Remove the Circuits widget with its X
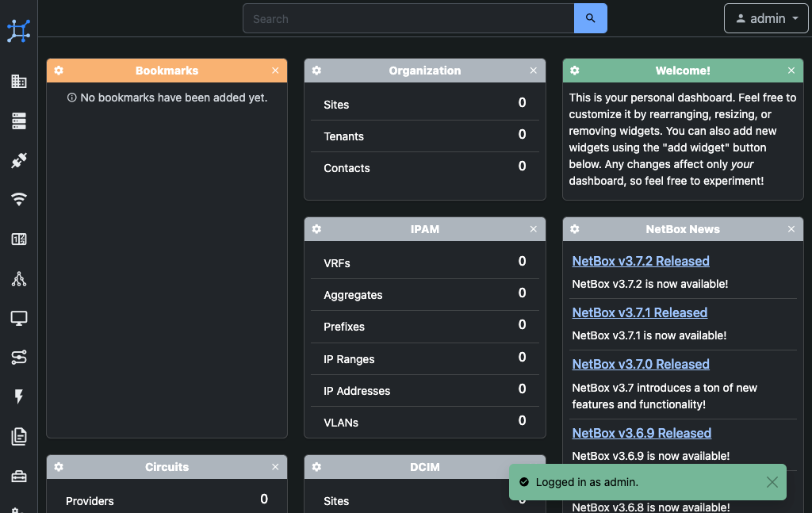The width and height of the screenshot is (812, 513). 275,467
